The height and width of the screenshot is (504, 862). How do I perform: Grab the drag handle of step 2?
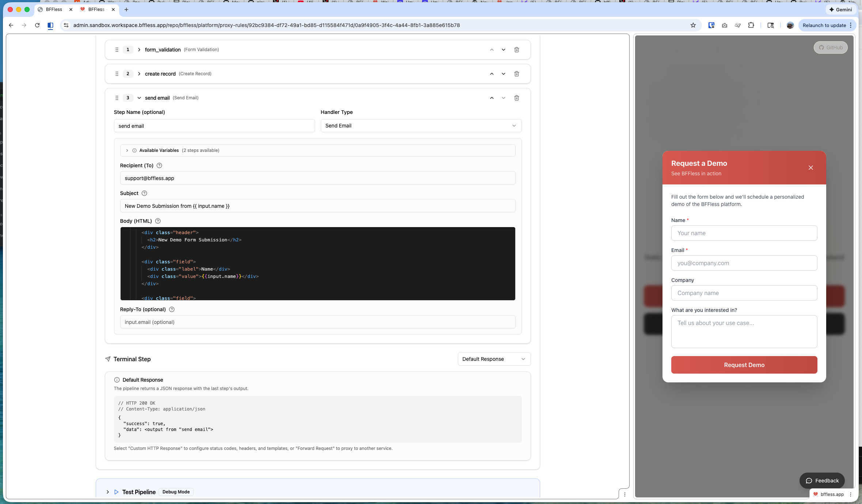(x=117, y=74)
